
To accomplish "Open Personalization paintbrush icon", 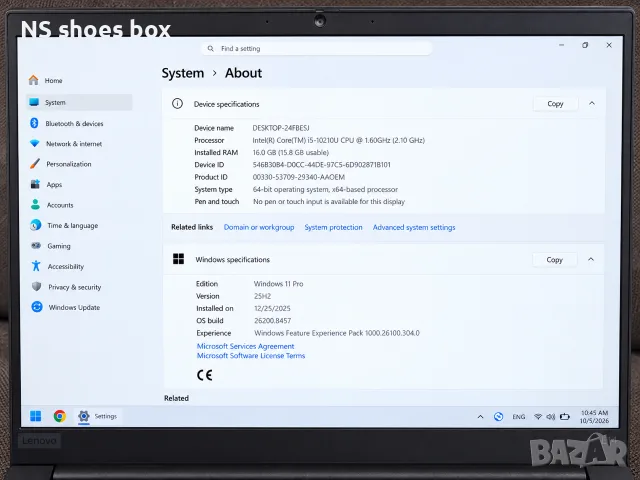I will (35, 164).
